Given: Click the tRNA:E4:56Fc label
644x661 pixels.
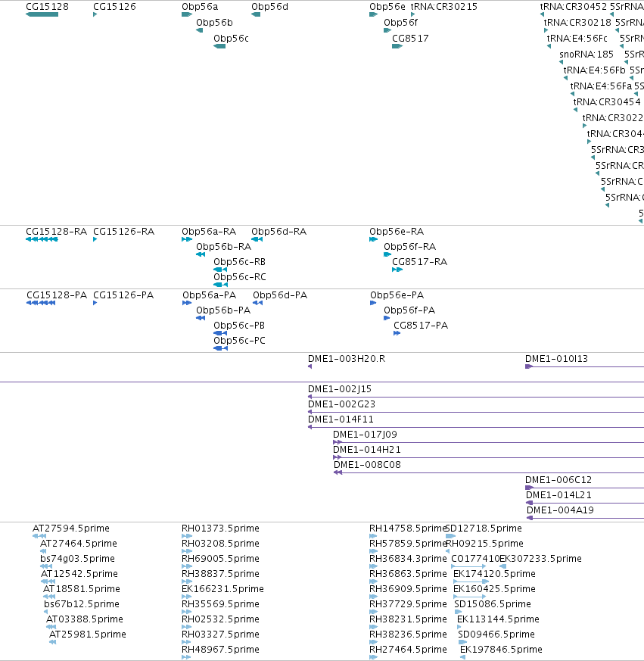Looking at the screenshot, I should [x=577, y=39].
